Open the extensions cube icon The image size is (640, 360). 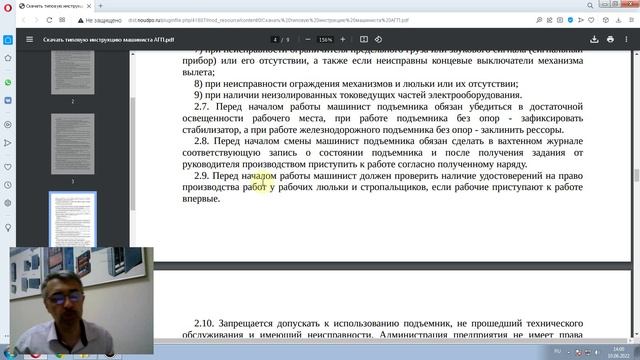point(606,20)
